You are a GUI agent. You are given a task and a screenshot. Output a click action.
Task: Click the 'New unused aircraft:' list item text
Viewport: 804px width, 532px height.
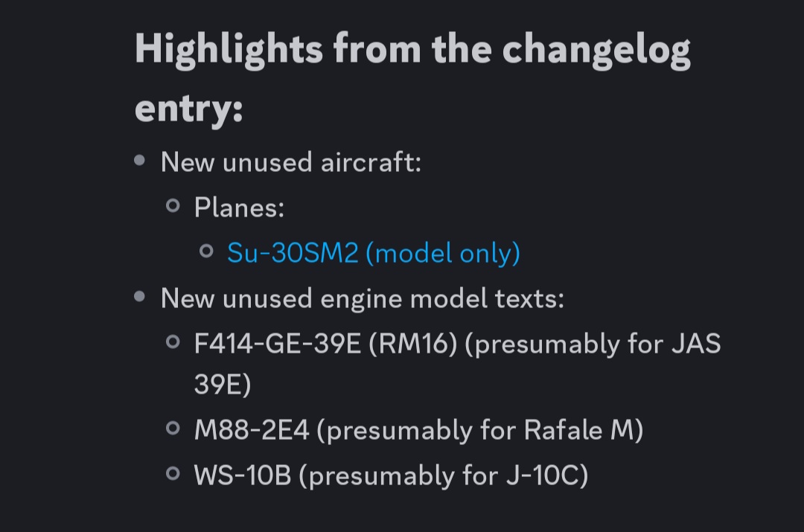[x=291, y=161]
